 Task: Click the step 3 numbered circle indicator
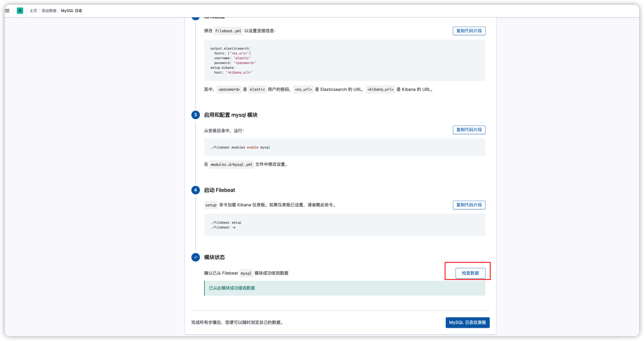click(196, 115)
